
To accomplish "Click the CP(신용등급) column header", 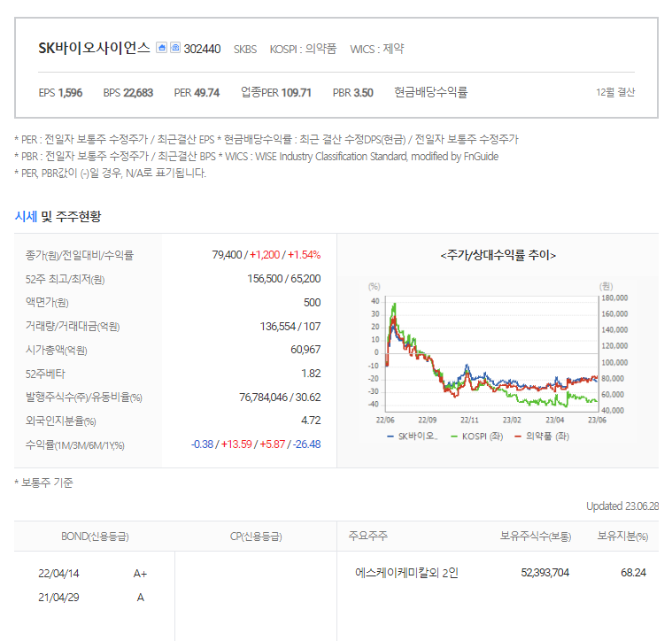I will (x=256, y=537).
